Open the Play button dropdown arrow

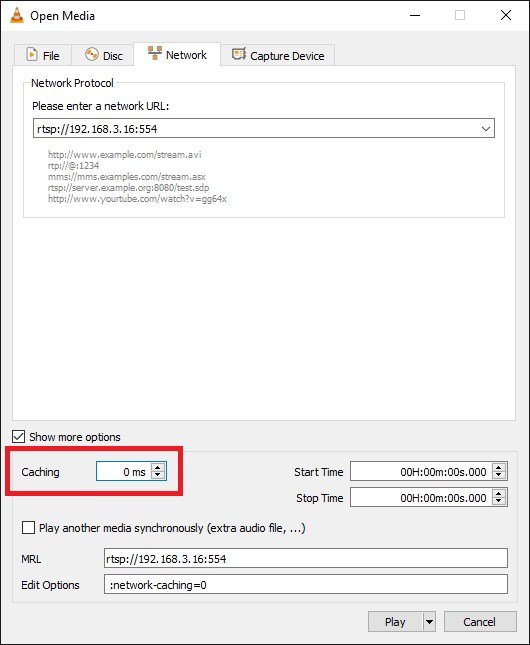[429, 622]
